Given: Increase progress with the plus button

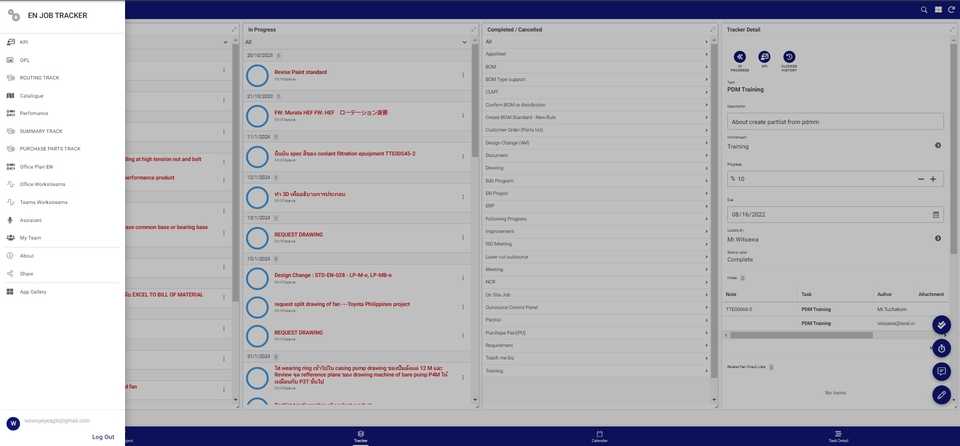Looking at the screenshot, I should 933,179.
